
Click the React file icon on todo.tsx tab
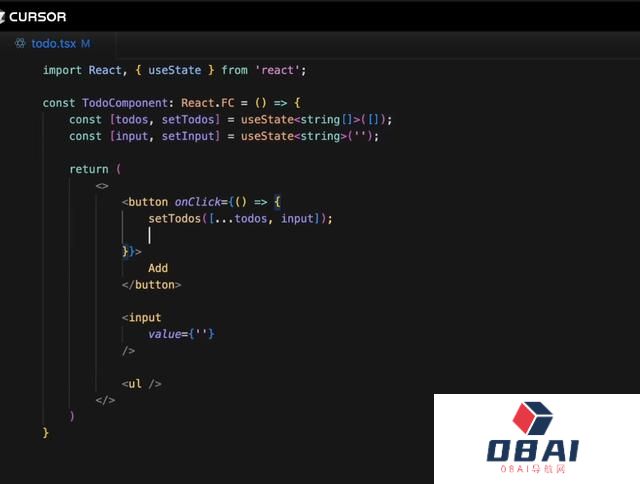(20, 43)
